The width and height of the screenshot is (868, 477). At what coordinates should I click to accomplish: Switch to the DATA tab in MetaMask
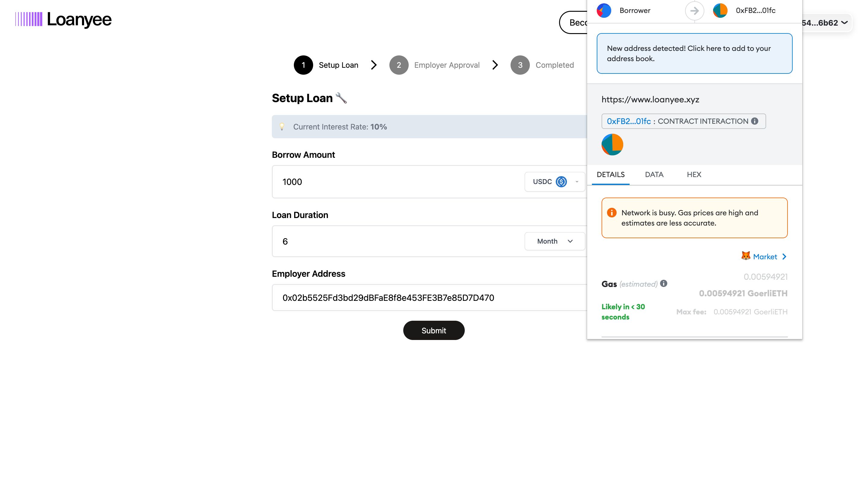(x=654, y=174)
